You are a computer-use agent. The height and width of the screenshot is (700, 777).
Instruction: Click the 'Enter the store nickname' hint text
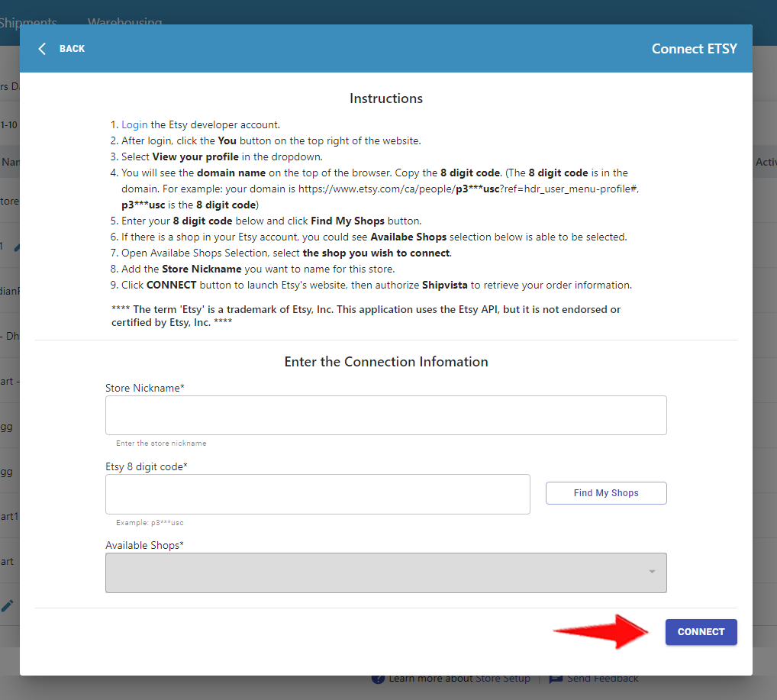click(161, 444)
